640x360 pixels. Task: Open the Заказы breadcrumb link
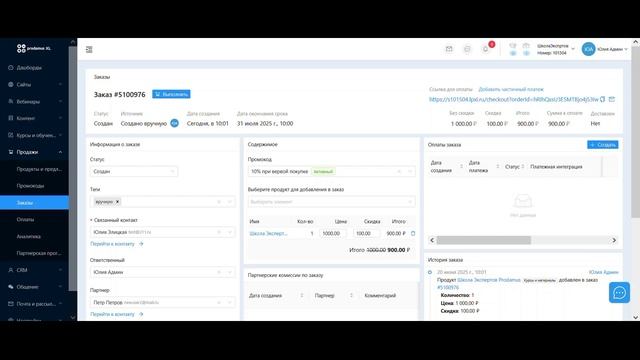pos(102,77)
